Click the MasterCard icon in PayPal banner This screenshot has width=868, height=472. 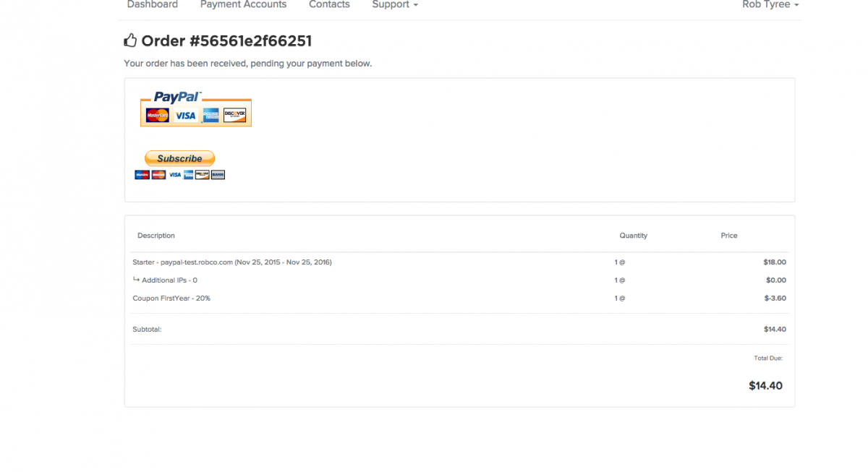[157, 115]
